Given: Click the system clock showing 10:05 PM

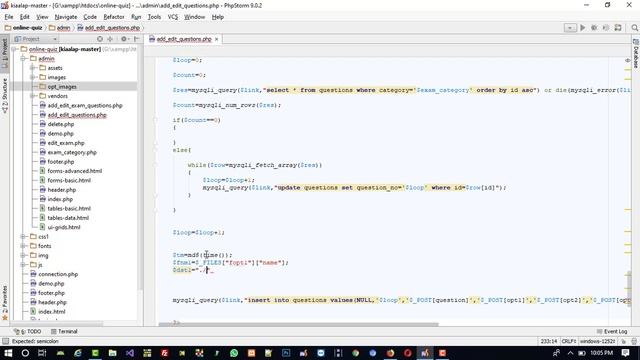Looking at the screenshot, I should coord(601,353).
